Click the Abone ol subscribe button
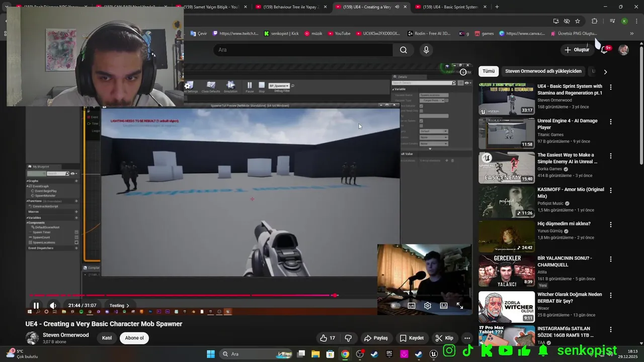This screenshot has width=644, height=362. click(x=134, y=338)
